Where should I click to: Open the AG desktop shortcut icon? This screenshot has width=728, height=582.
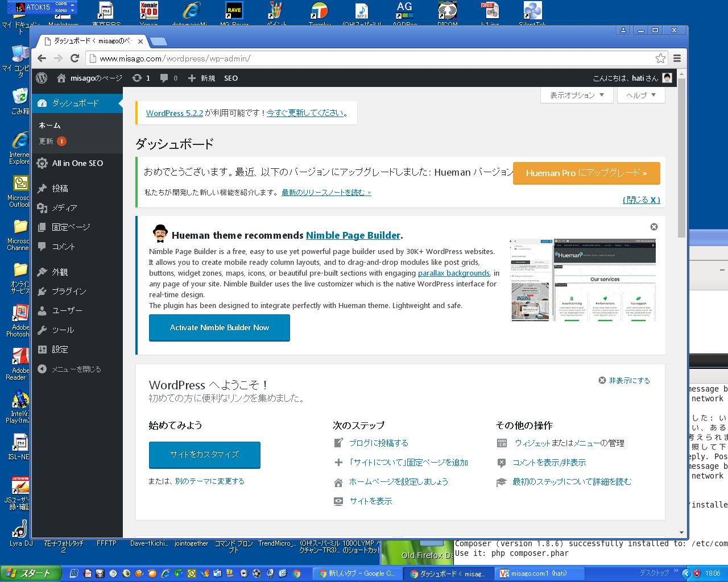pyautogui.click(x=404, y=13)
